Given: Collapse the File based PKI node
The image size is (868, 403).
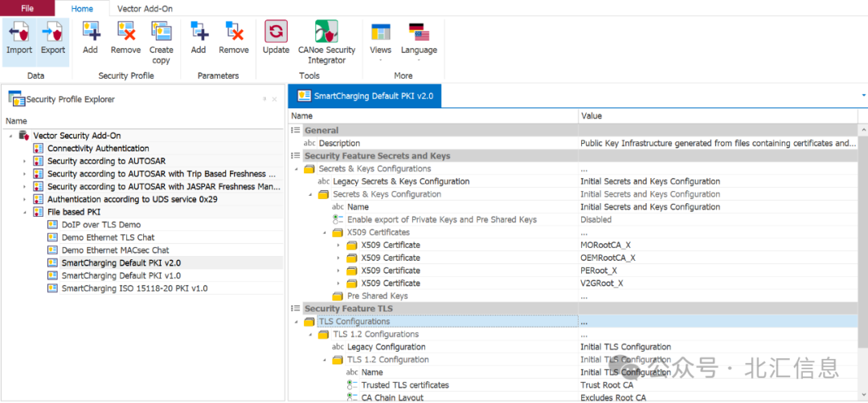Looking at the screenshot, I should tap(24, 212).
